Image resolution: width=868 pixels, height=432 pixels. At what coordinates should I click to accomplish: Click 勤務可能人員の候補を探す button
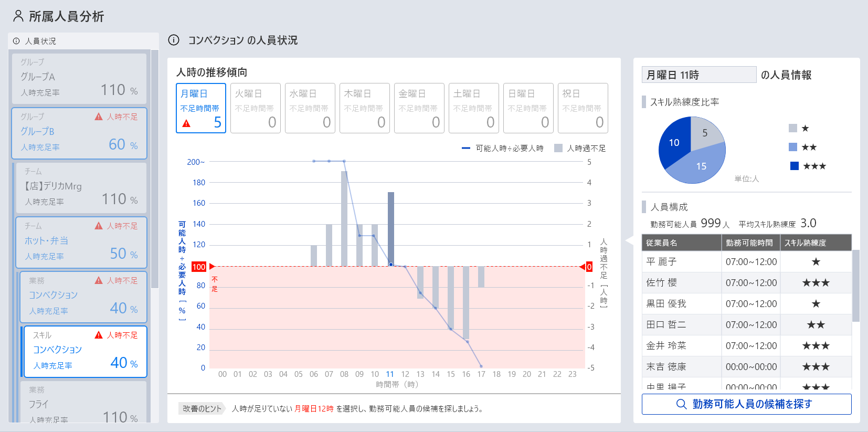[746, 404]
